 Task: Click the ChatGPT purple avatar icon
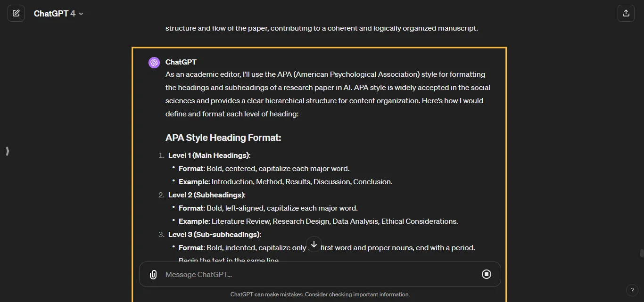click(154, 63)
